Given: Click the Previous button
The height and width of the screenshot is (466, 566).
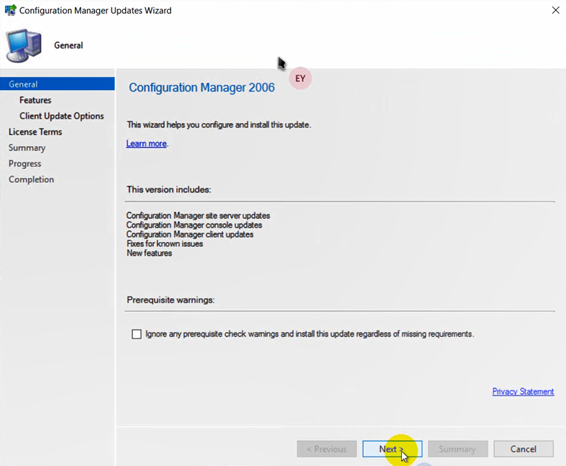Looking at the screenshot, I should tap(327, 449).
